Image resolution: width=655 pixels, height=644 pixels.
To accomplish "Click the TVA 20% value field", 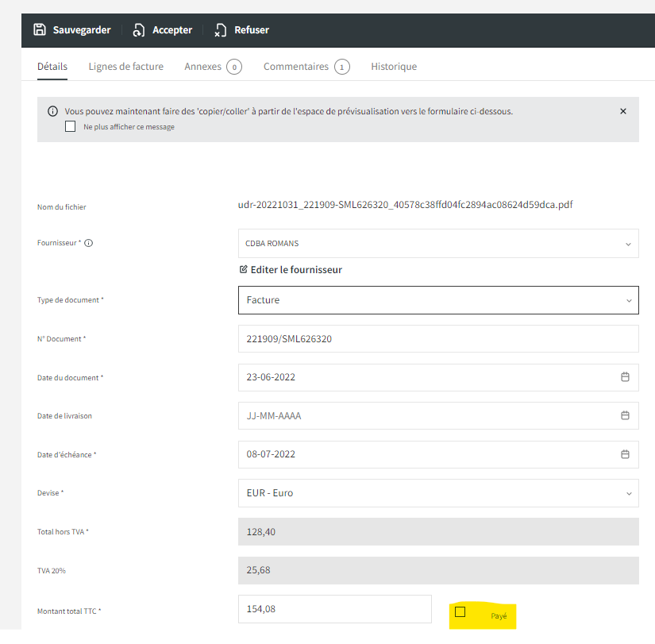I will tap(438, 570).
